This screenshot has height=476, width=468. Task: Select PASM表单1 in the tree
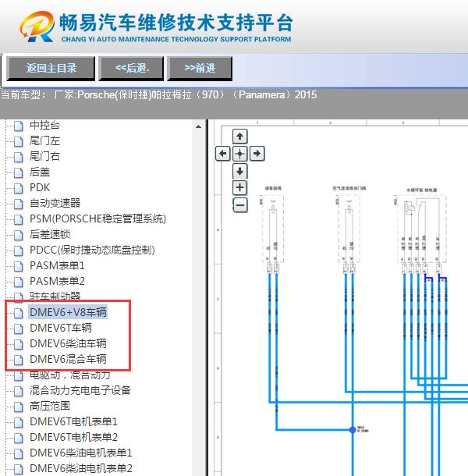(x=57, y=265)
